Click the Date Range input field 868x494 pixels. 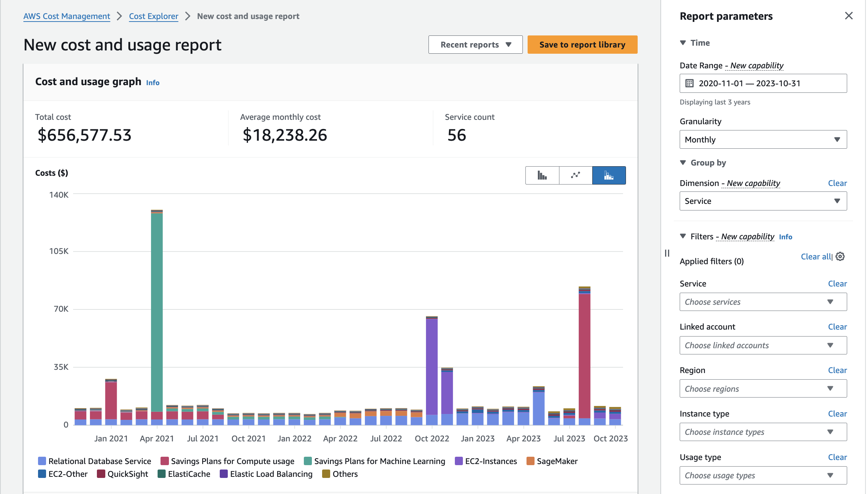pos(763,83)
